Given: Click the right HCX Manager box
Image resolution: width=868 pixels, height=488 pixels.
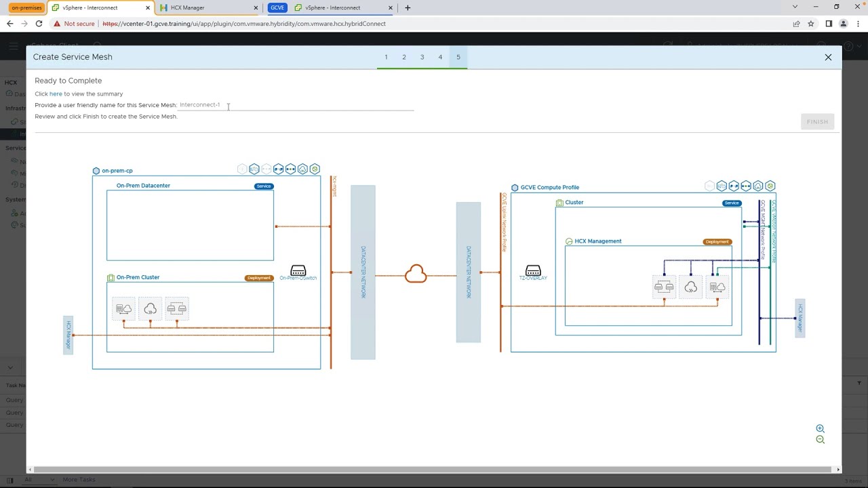Looking at the screenshot, I should [x=800, y=318].
